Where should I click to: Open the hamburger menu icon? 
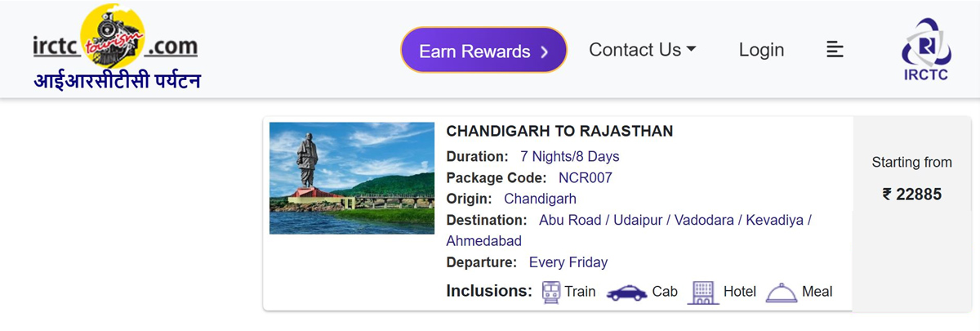pyautogui.click(x=835, y=50)
